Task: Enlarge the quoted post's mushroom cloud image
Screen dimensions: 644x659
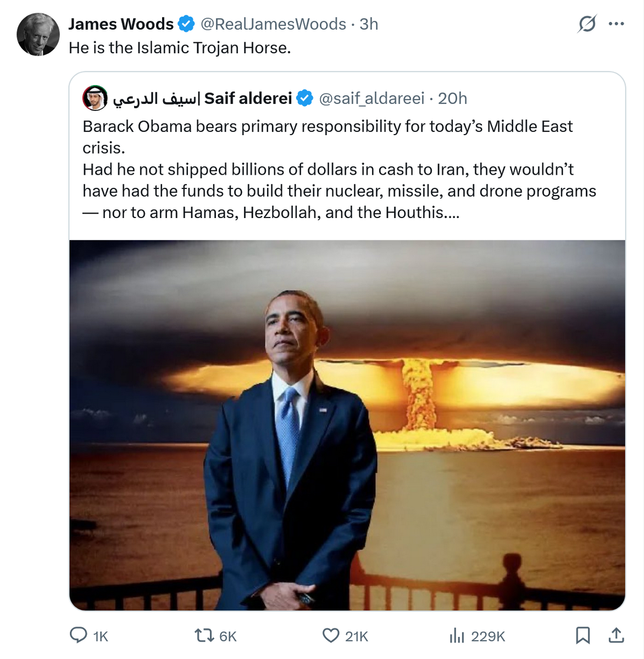Action: click(x=347, y=425)
